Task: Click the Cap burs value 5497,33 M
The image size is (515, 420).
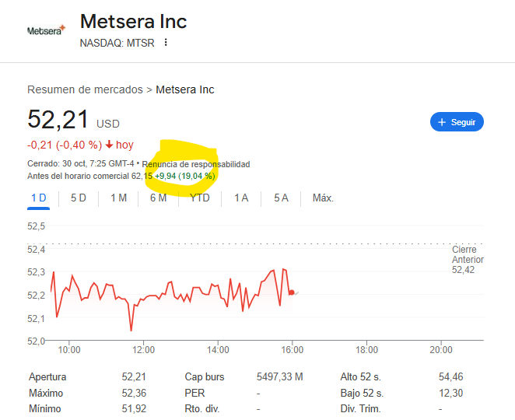Action: point(279,377)
